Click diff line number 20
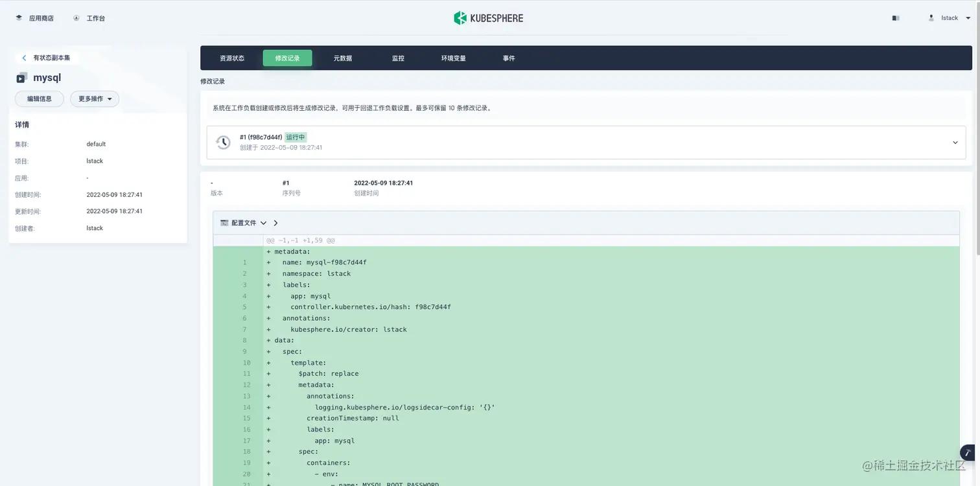 pos(246,474)
